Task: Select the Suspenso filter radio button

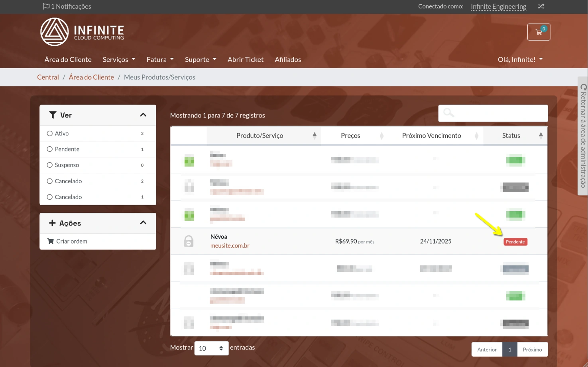Action: (x=50, y=165)
